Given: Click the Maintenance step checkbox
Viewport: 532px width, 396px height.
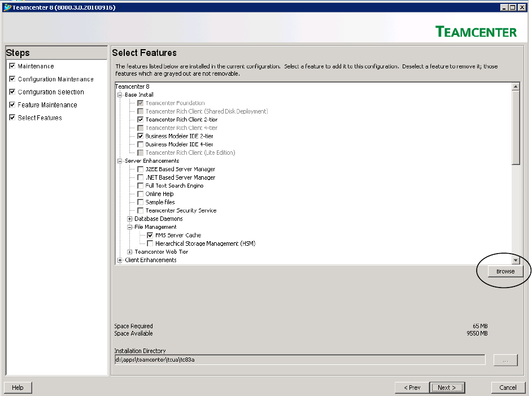Looking at the screenshot, I should pyautogui.click(x=12, y=66).
